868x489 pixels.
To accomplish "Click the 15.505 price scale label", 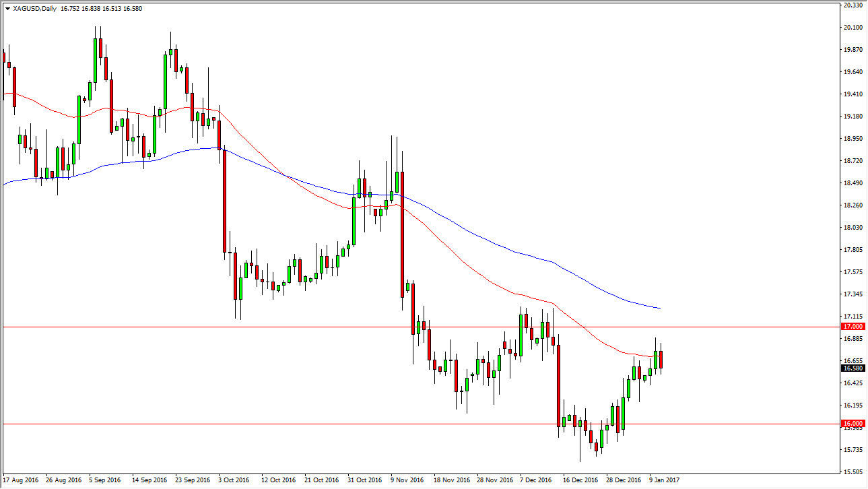I will pos(852,471).
